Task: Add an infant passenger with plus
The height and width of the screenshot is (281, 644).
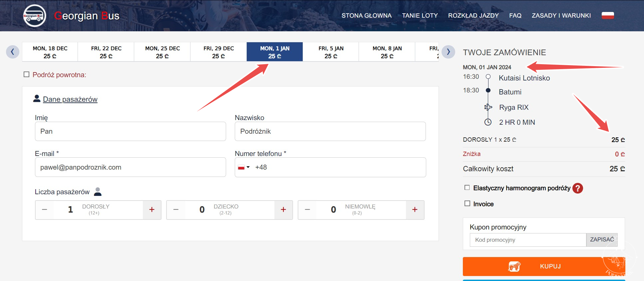Action: (x=415, y=210)
